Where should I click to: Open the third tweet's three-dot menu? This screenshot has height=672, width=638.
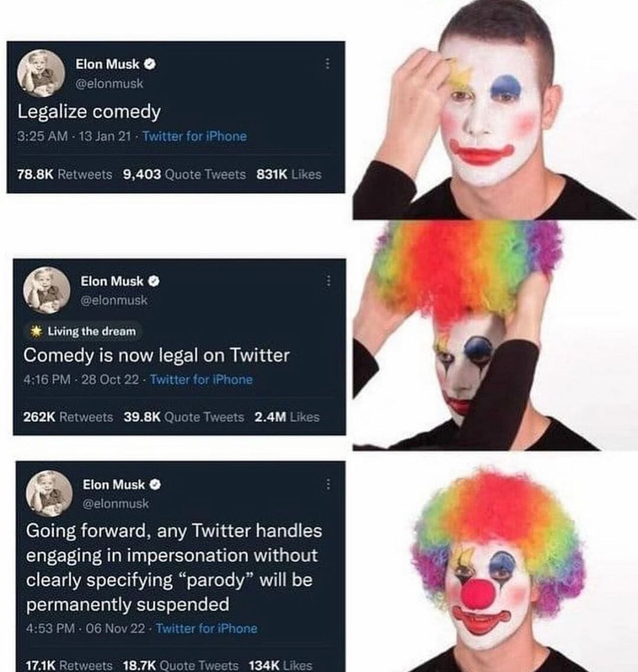point(328,484)
